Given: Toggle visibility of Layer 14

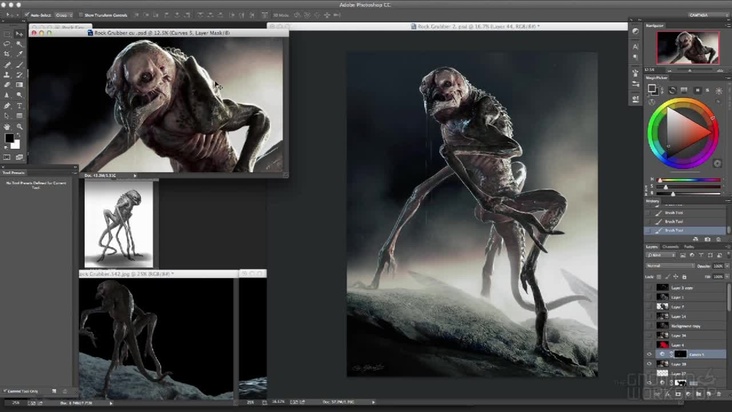Looking at the screenshot, I should coord(649,316).
